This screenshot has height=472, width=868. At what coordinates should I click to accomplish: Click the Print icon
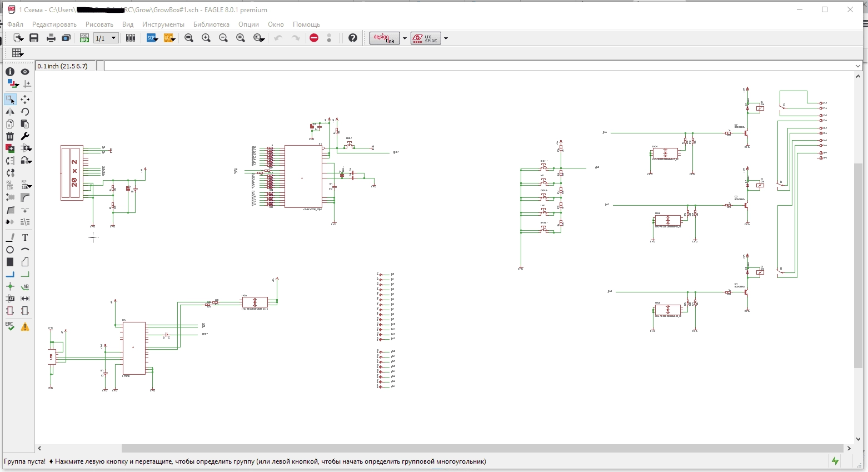click(x=51, y=38)
